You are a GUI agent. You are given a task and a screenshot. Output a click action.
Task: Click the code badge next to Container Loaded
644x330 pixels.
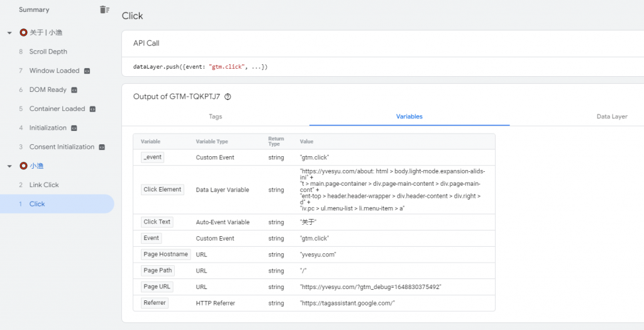click(x=93, y=109)
